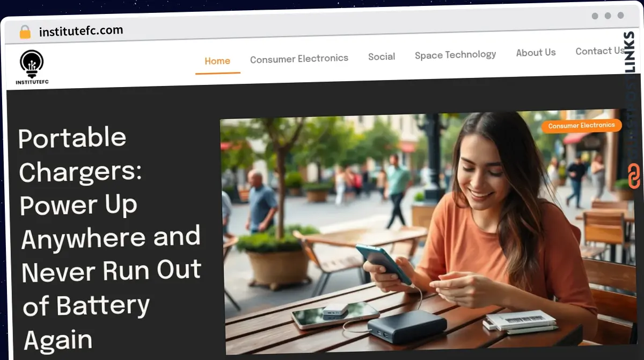Open the Contact Us link

point(599,51)
